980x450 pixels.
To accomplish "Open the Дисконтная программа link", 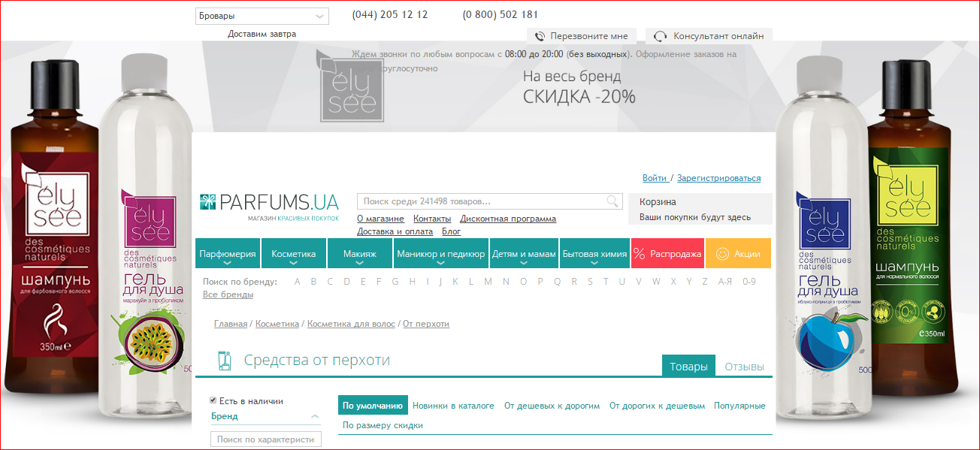I will tap(508, 219).
